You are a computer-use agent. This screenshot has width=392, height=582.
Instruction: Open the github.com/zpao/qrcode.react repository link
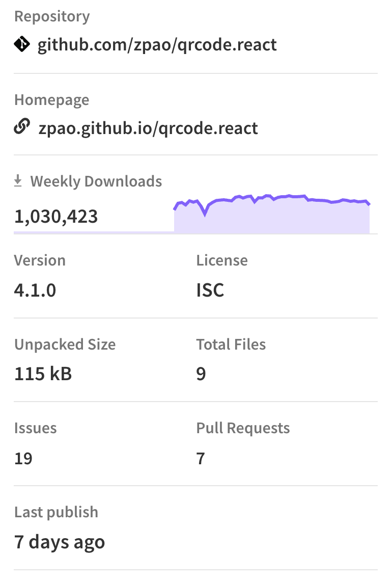click(157, 45)
